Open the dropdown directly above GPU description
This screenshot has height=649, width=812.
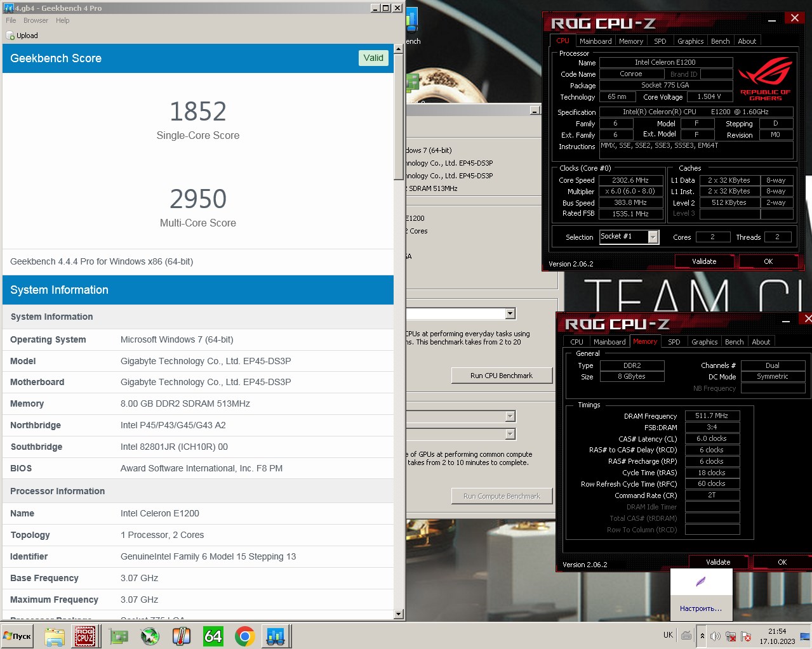click(510, 434)
